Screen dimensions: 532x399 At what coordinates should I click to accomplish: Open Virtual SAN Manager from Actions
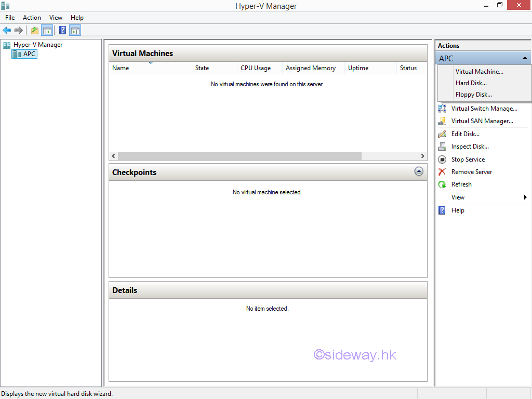point(482,121)
